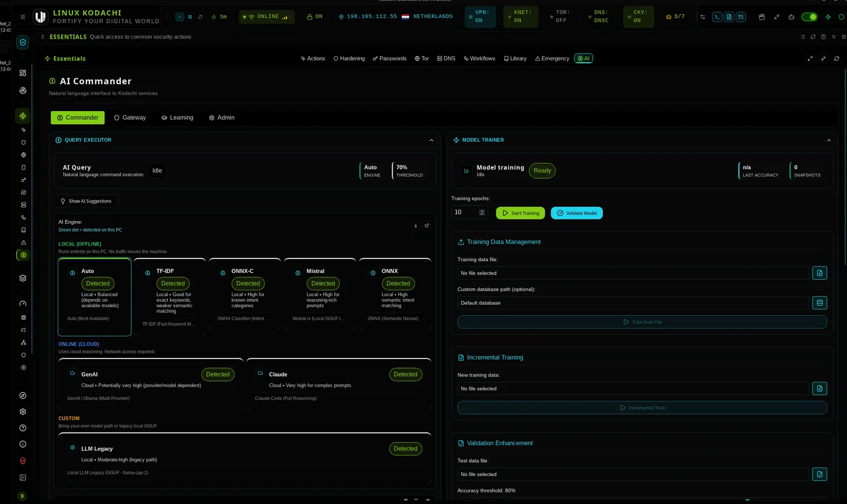Select the TF-IDF engine card

pos(170,297)
